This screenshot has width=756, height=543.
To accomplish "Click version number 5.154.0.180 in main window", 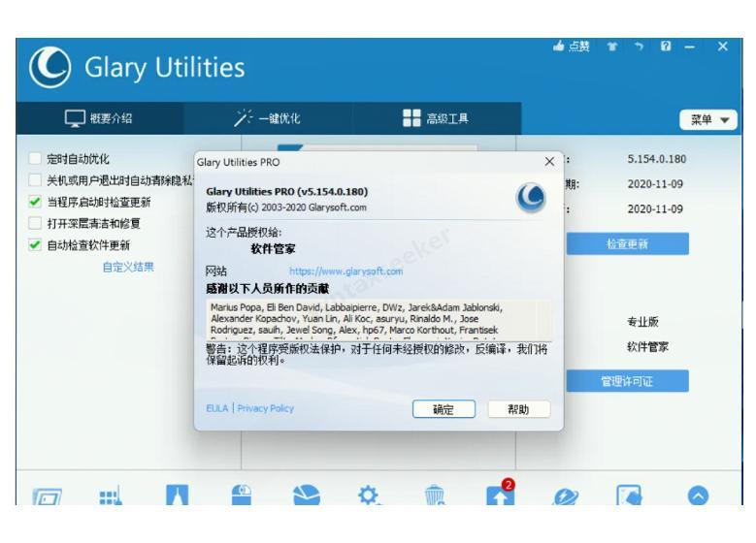I will (x=657, y=159).
